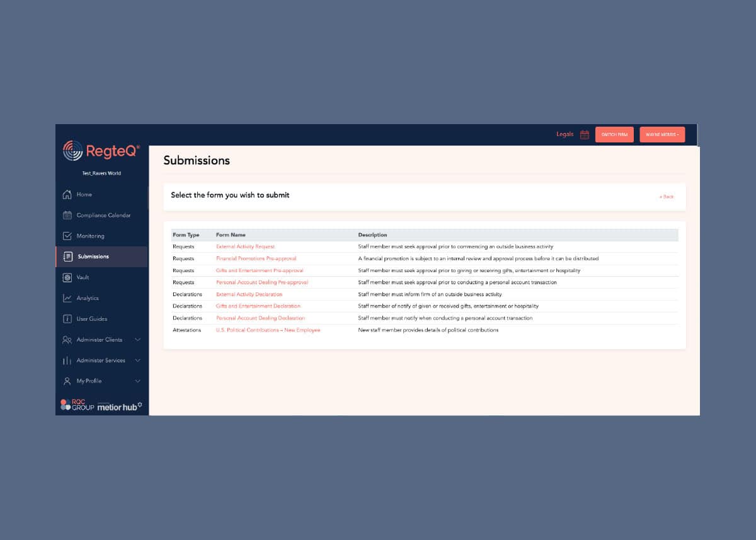Click the Administer Clients people icon
The height and width of the screenshot is (540, 756).
(x=67, y=339)
